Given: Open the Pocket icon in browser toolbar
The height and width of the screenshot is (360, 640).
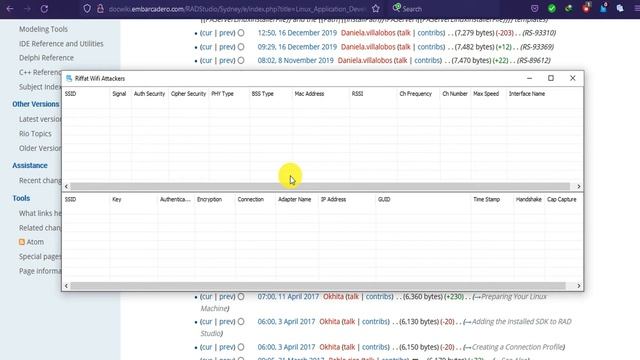Looking at the screenshot, I should pos(535,9).
